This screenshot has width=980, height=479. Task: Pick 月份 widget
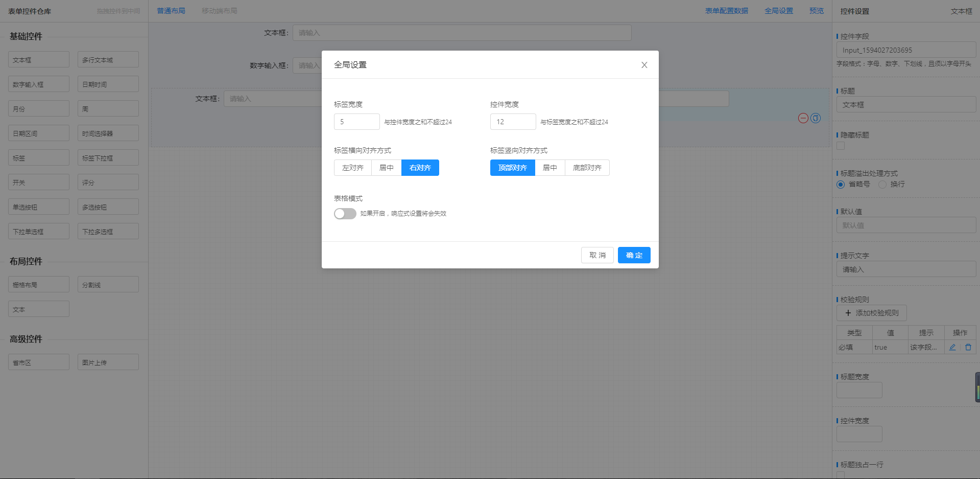39,108
